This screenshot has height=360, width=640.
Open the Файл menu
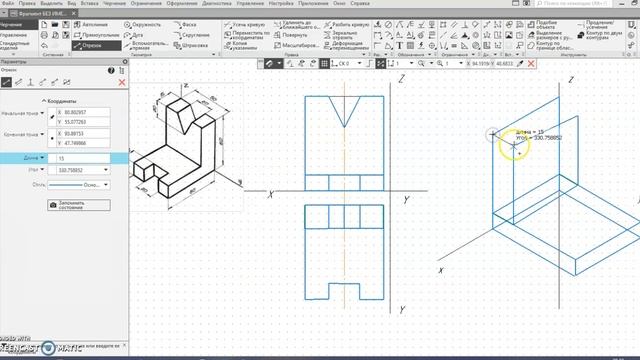(8, 3)
